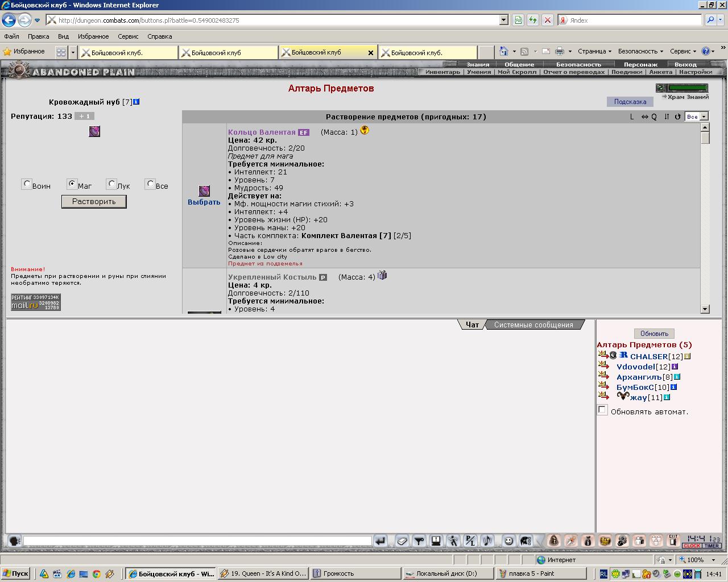
Task: Open the IE address bar dropdown arrow
Action: [x=503, y=20]
